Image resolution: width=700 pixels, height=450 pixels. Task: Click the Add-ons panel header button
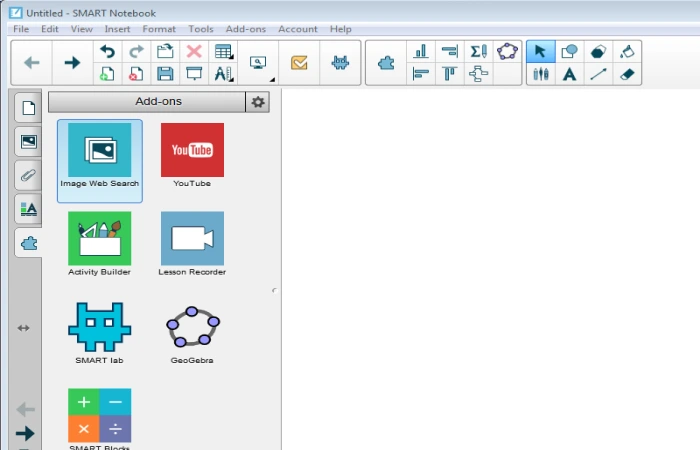click(146, 102)
